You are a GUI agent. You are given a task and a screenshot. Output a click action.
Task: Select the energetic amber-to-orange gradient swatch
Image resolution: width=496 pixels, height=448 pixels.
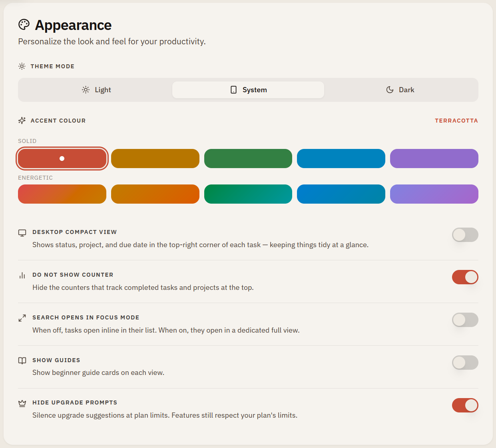(x=155, y=194)
